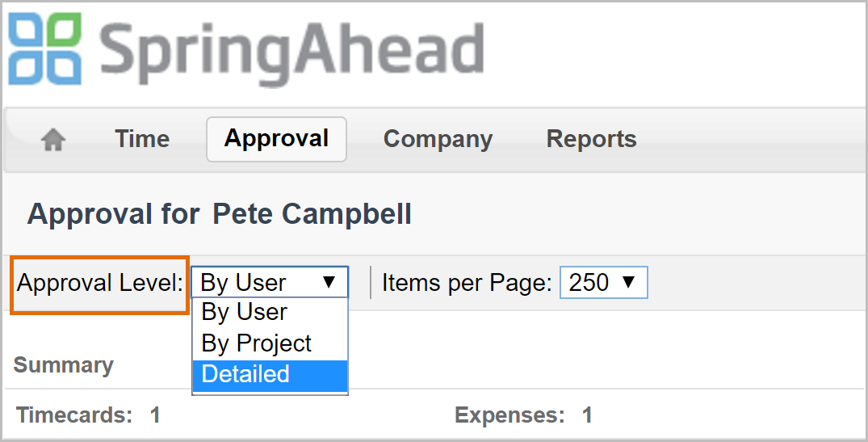Click the 'Approval for' heading text
The width and height of the screenshot is (868, 442).
coord(113,214)
